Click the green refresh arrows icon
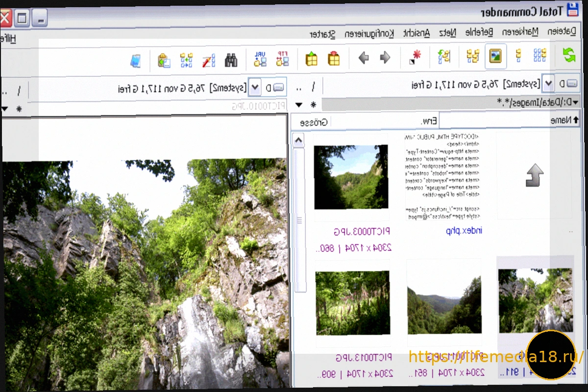Image resolution: width=588 pixels, height=392 pixels. [x=569, y=55]
